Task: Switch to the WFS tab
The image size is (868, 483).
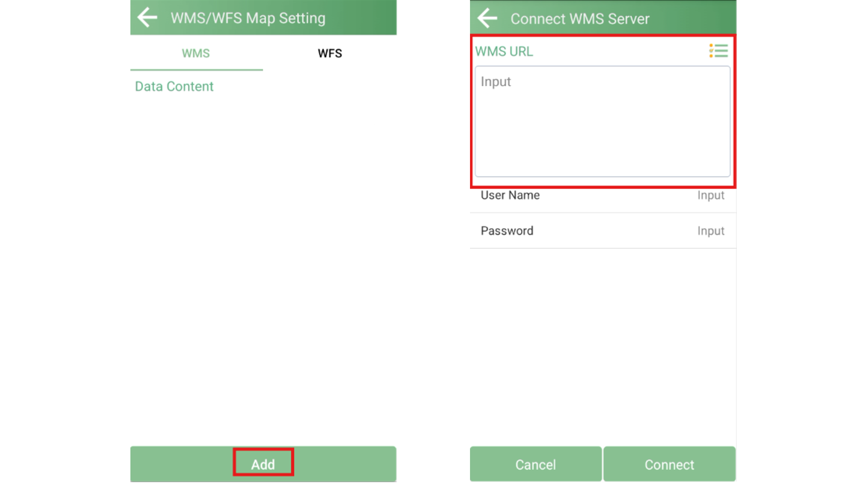Action: pos(330,53)
